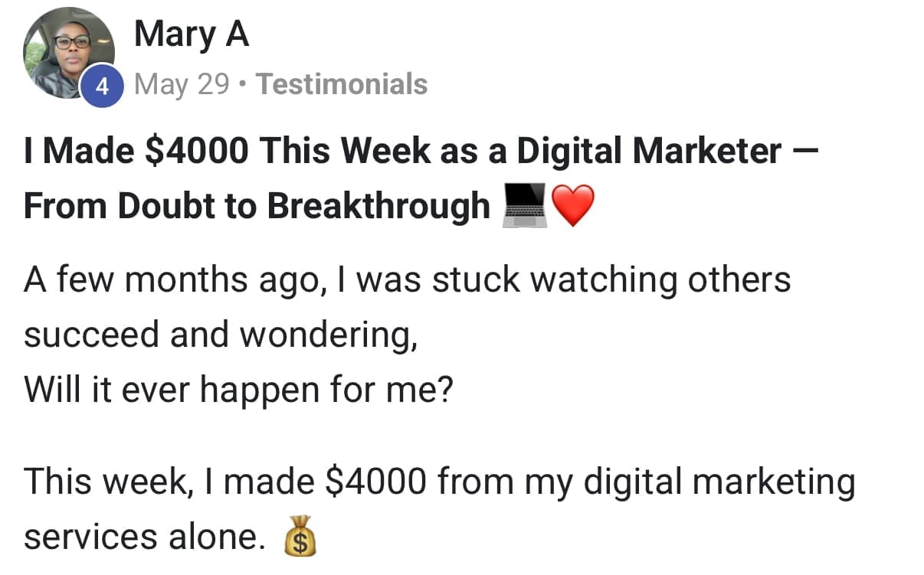Click the red heart emoji
Image resolution: width=924 pixels, height=575 pixels.
pyautogui.click(x=572, y=207)
